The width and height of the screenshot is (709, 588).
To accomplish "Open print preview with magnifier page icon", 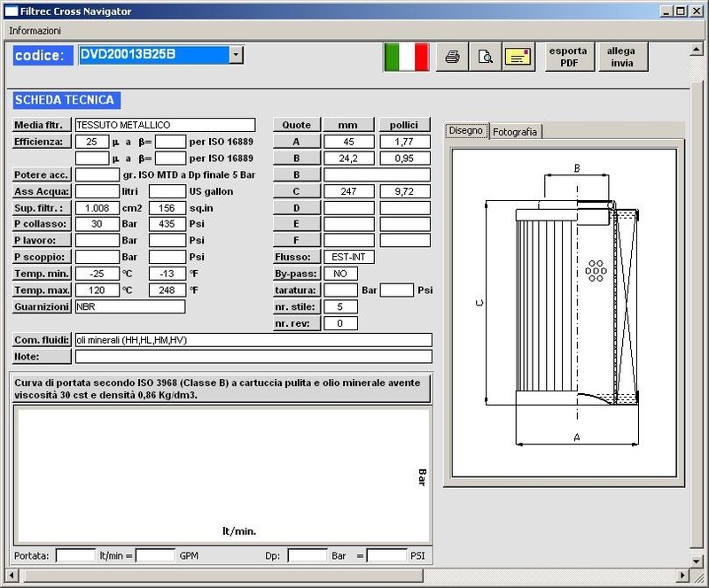I will pyautogui.click(x=485, y=57).
